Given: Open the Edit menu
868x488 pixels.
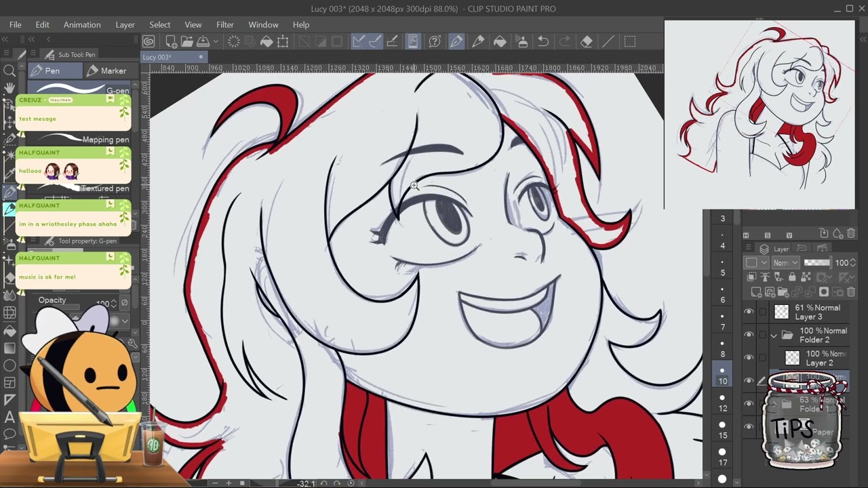Looking at the screenshot, I should coord(42,24).
